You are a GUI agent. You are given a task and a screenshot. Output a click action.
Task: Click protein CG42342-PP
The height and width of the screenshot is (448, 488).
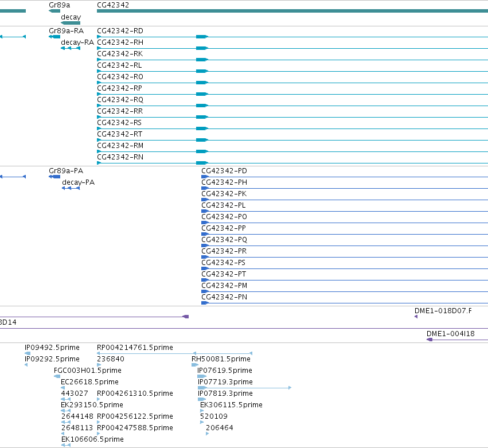[x=224, y=228]
